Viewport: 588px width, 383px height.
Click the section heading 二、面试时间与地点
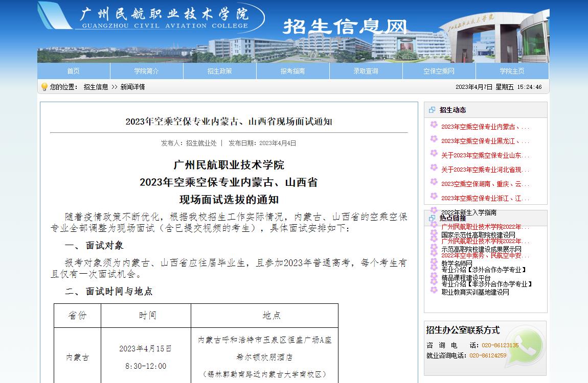pyautogui.click(x=109, y=291)
